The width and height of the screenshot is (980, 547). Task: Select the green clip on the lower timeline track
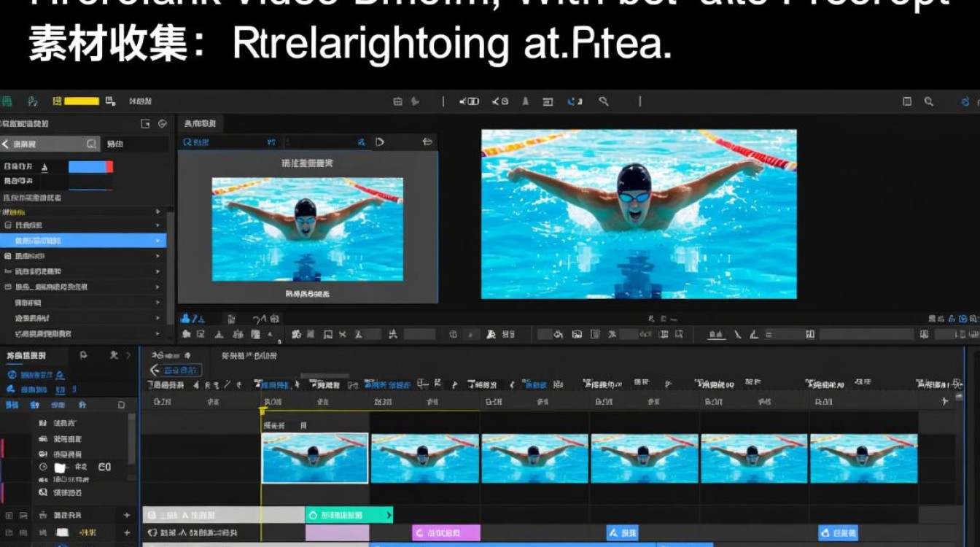coord(349,515)
